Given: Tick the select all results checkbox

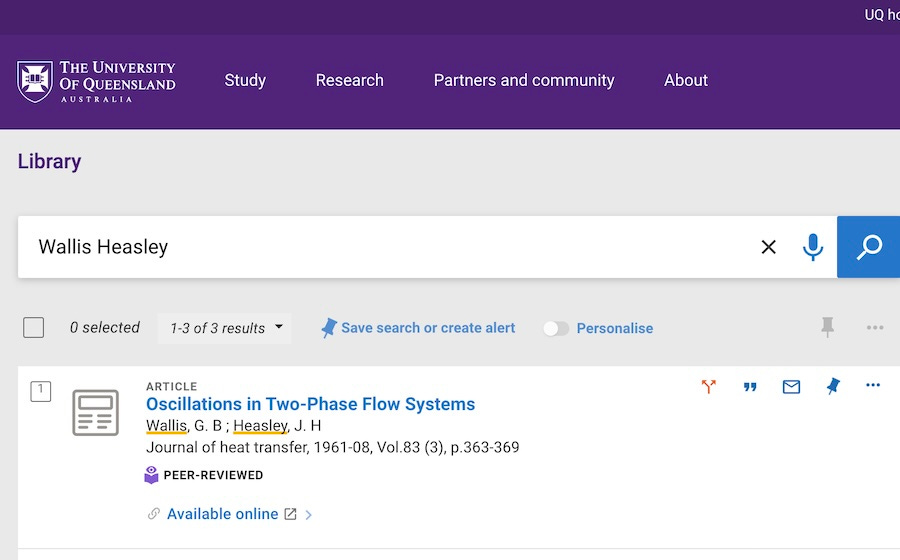Looking at the screenshot, I should click(33, 328).
